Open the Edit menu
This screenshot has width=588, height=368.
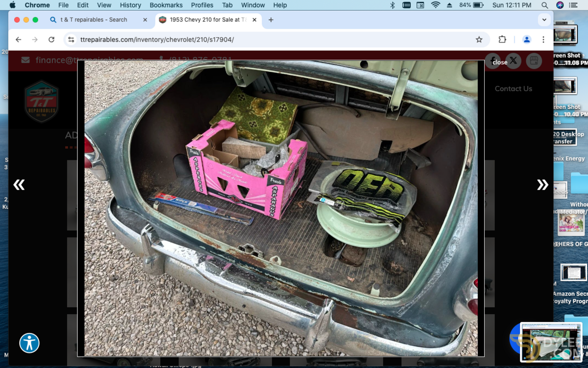(x=83, y=5)
